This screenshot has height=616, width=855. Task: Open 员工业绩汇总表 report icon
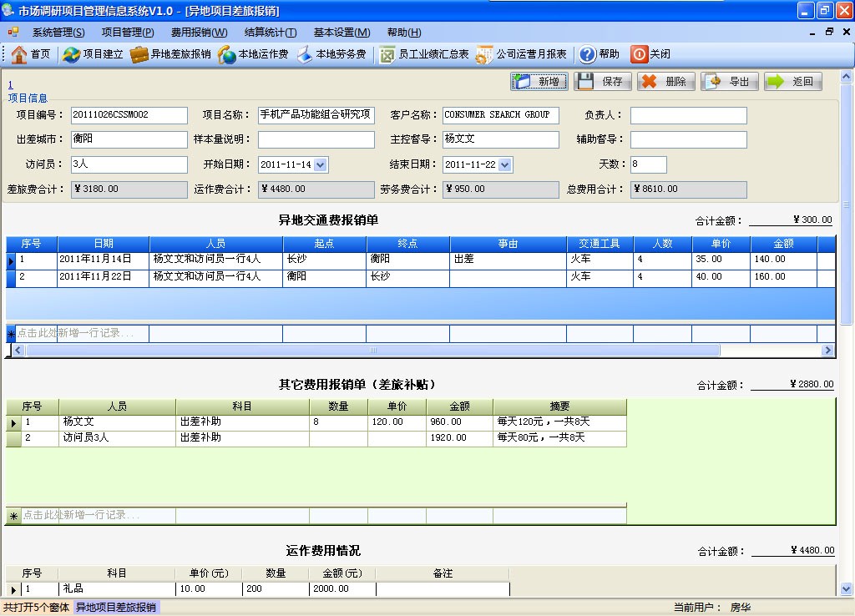pos(387,54)
